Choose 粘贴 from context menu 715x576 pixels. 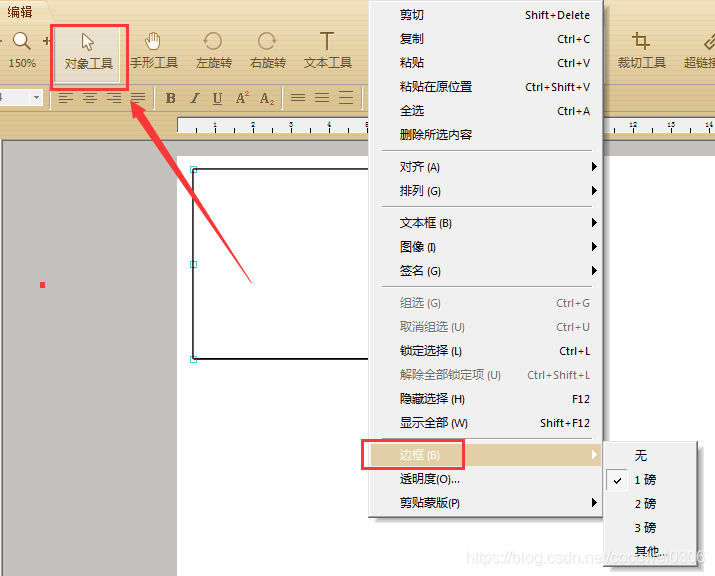(x=486, y=63)
